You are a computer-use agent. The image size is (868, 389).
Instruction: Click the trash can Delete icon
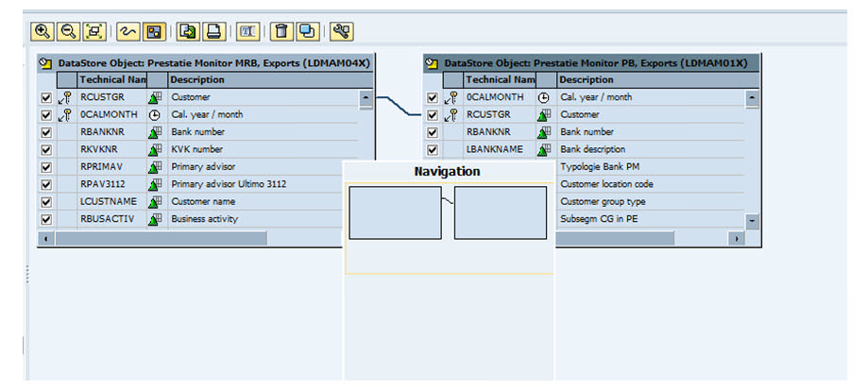pos(281,31)
